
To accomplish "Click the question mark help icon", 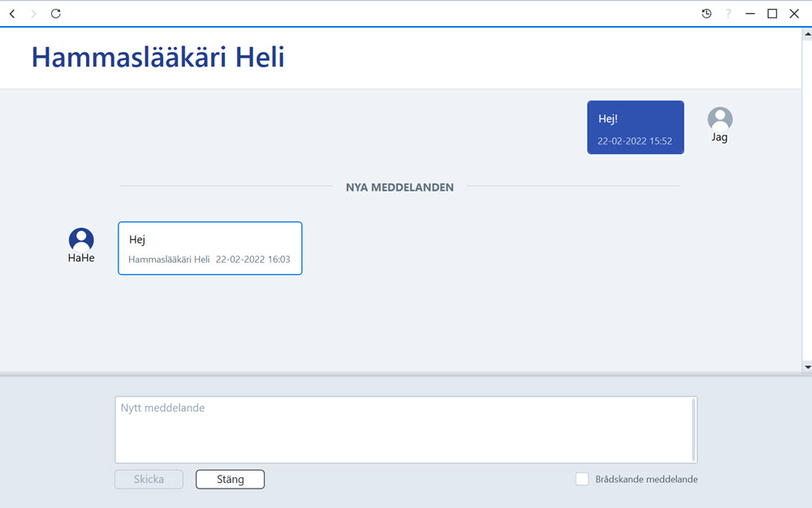I will 728,14.
